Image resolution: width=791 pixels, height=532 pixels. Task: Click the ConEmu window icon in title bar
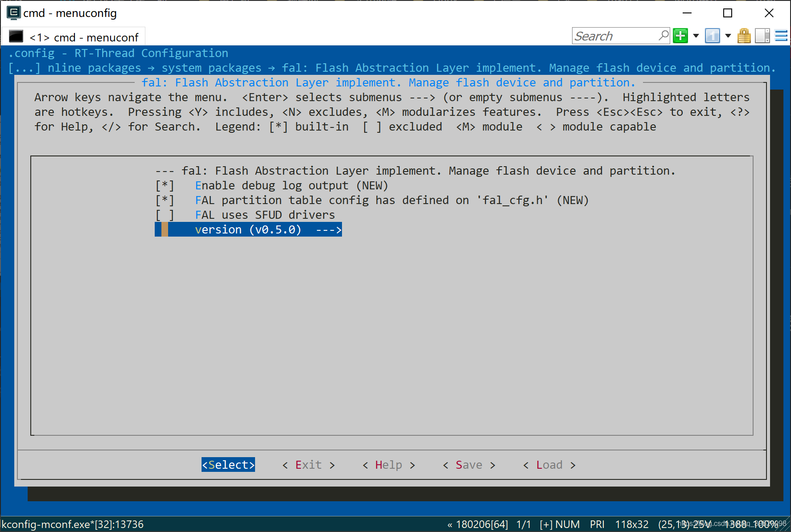(x=13, y=13)
